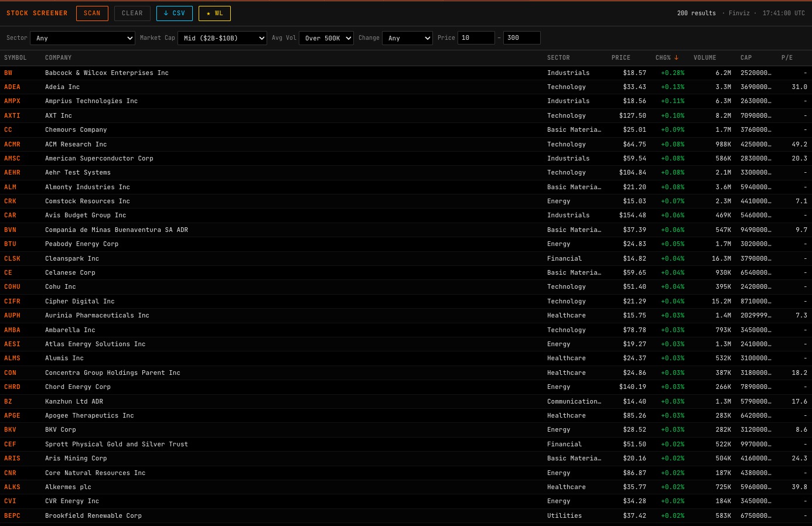Sort by the SYMBOL column header
This screenshot has width=812, height=526.
tap(15, 58)
